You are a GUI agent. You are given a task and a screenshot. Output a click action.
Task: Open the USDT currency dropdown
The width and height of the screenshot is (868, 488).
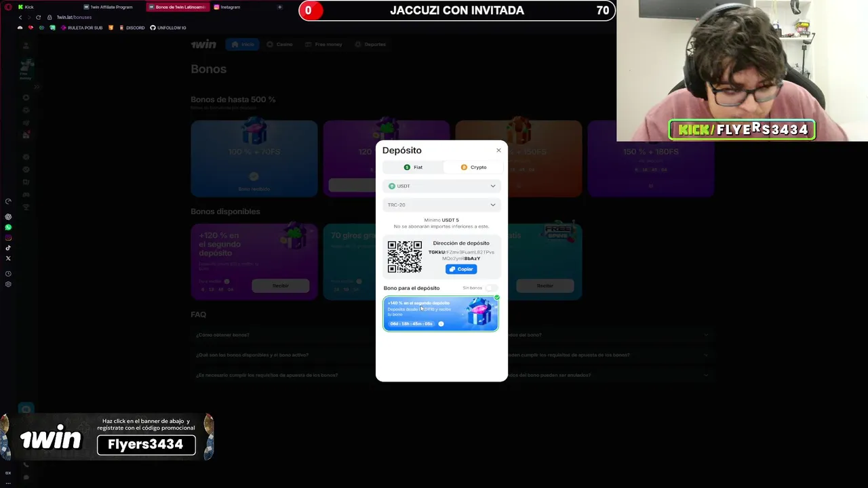point(441,186)
